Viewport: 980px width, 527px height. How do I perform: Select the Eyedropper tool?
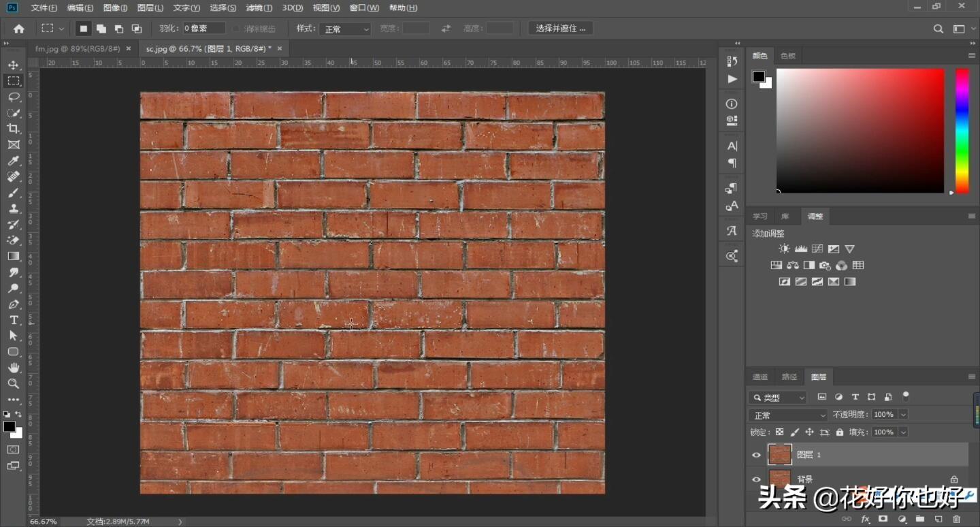pyautogui.click(x=13, y=161)
